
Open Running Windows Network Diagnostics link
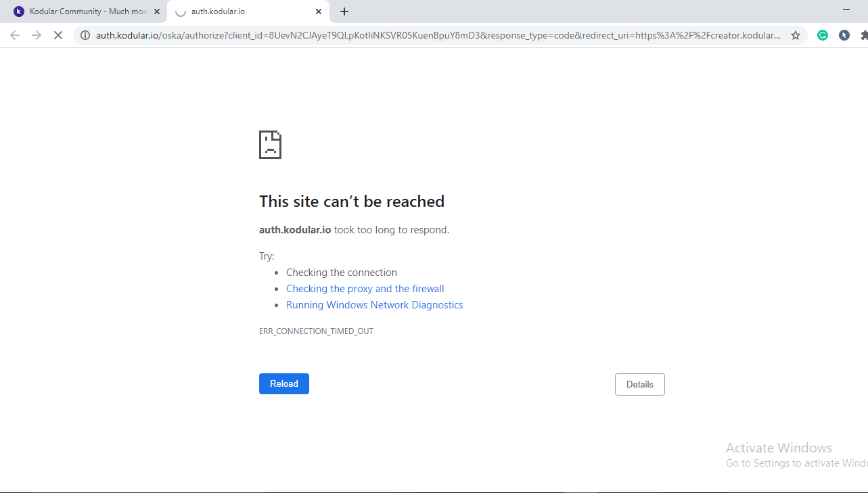click(375, 305)
